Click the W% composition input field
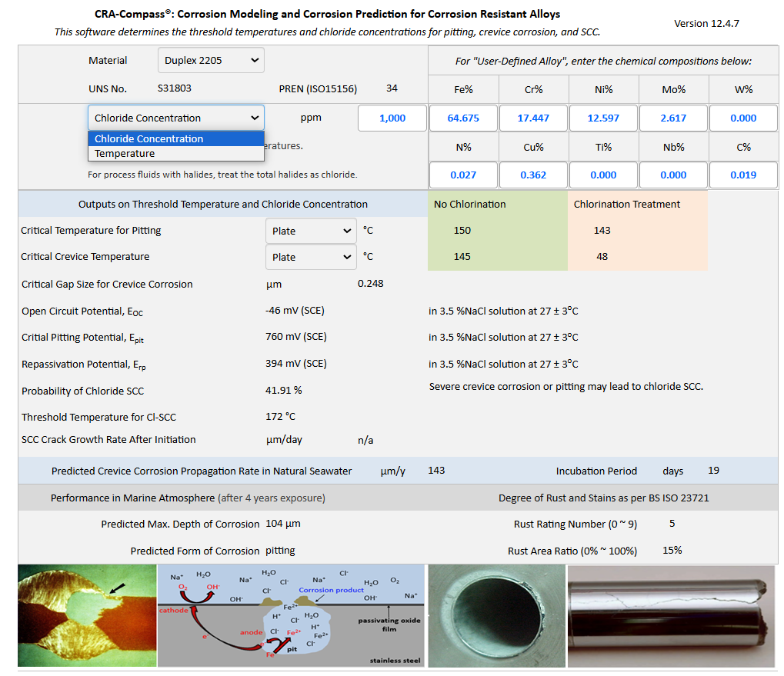The image size is (784, 676). pyautogui.click(x=743, y=118)
